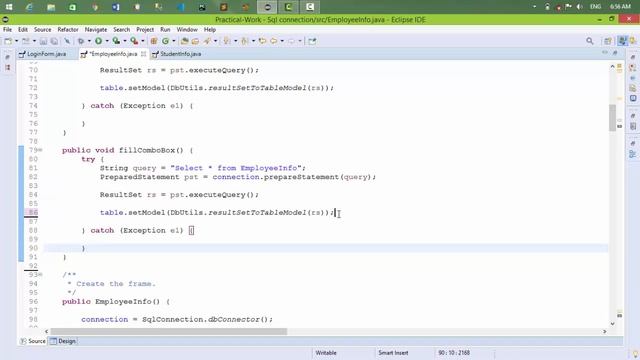Open the Debug configurations dropdown arrow

point(89,41)
